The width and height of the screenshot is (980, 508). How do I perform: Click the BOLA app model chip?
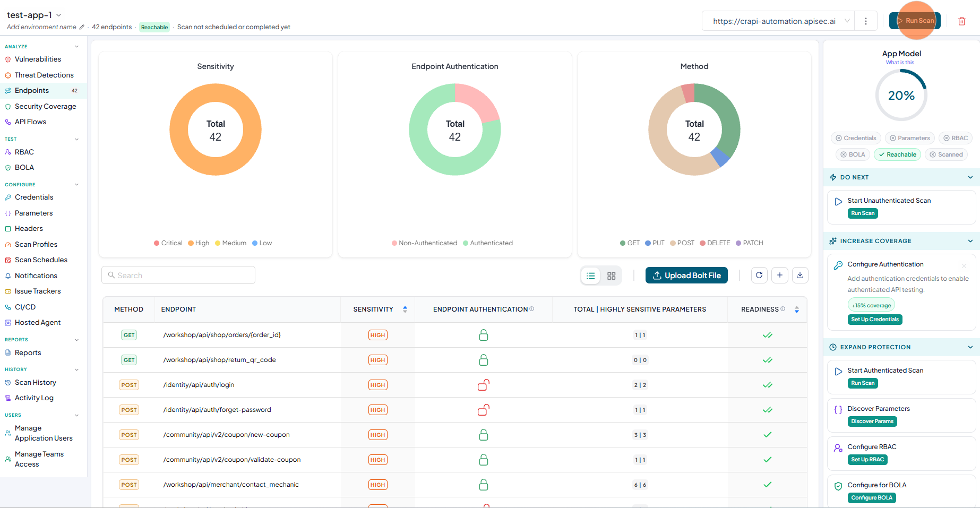point(853,154)
